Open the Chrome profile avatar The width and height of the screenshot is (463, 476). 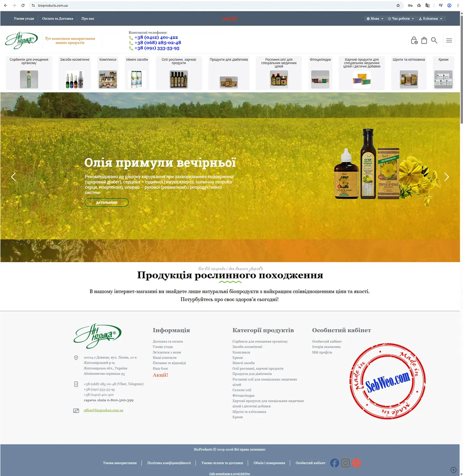(449, 5)
